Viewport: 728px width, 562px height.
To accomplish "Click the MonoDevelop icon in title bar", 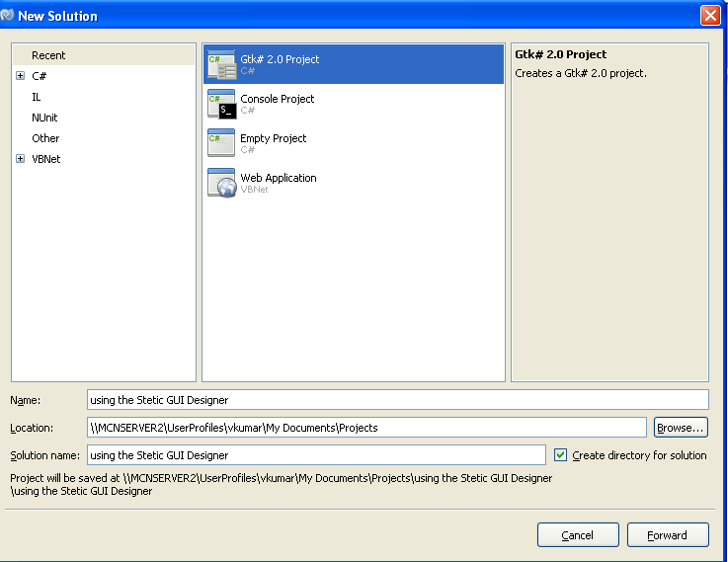I will point(7,16).
